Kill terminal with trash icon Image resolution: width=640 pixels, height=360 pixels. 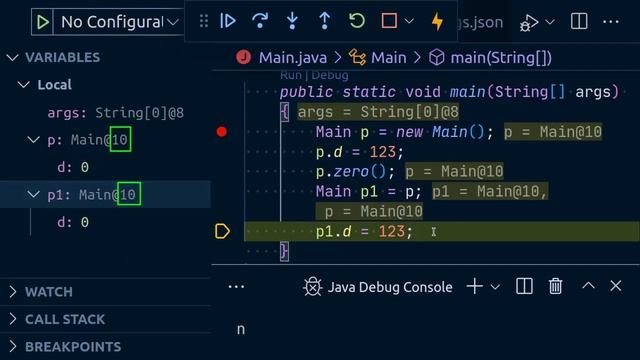[x=556, y=286]
